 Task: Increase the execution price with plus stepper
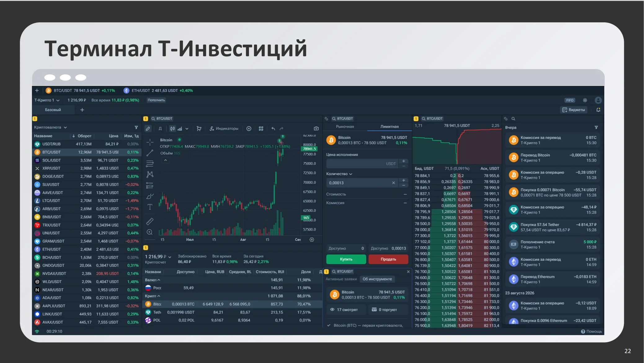[404, 161]
